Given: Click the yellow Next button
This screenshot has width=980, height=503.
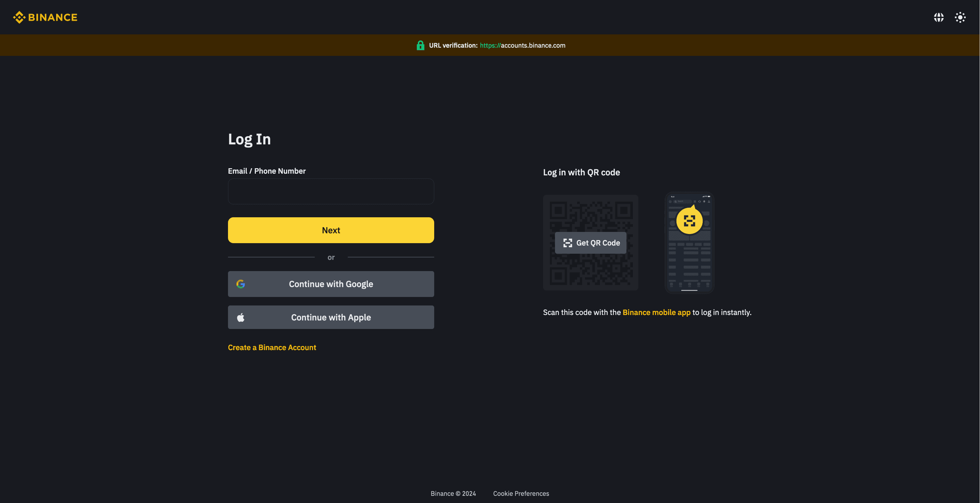Looking at the screenshot, I should coord(331,230).
